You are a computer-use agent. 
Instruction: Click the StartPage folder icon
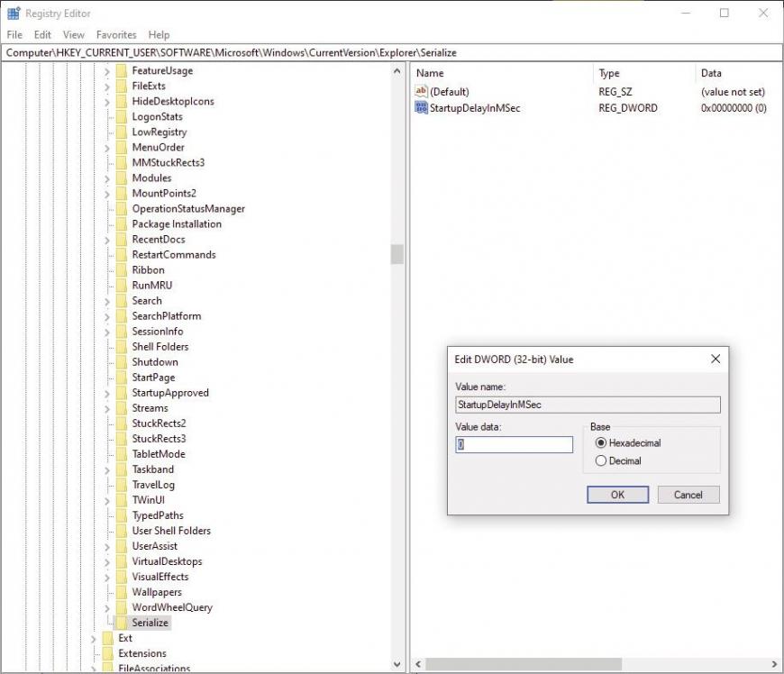[121, 378]
